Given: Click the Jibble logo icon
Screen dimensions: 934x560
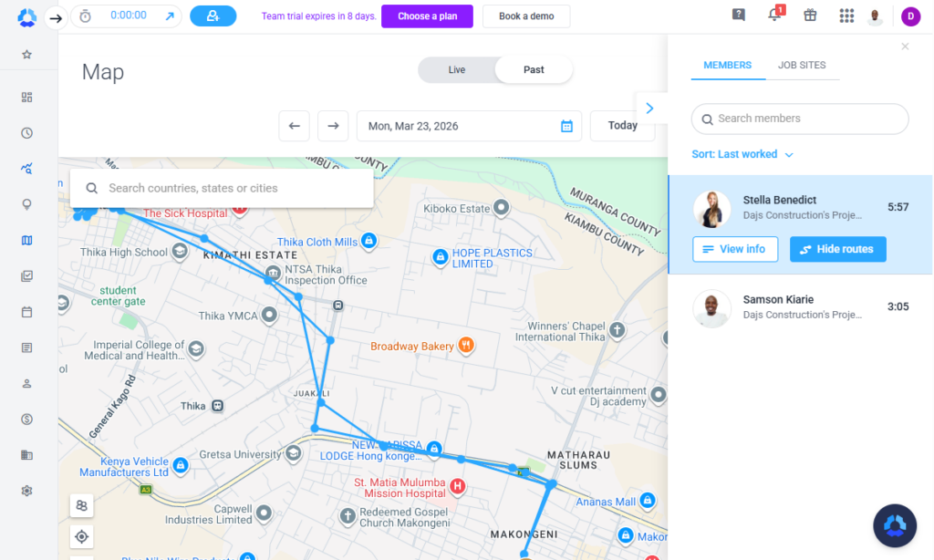Looking at the screenshot, I should 26,17.
